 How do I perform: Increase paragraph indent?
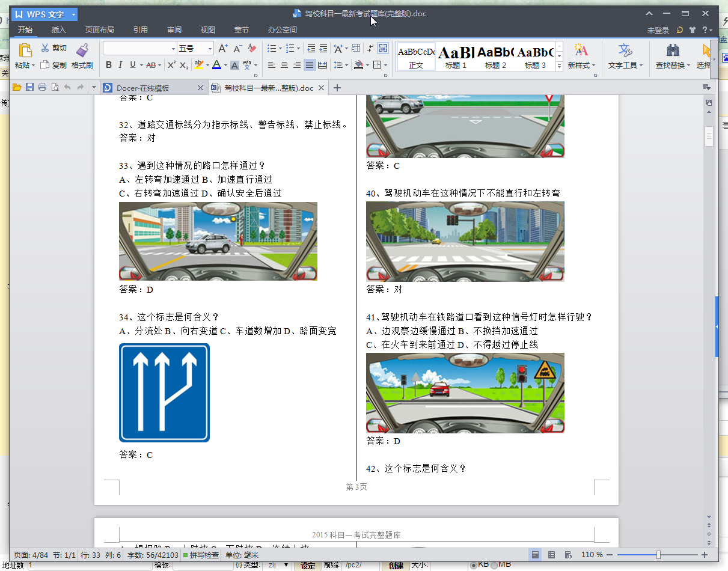323,49
